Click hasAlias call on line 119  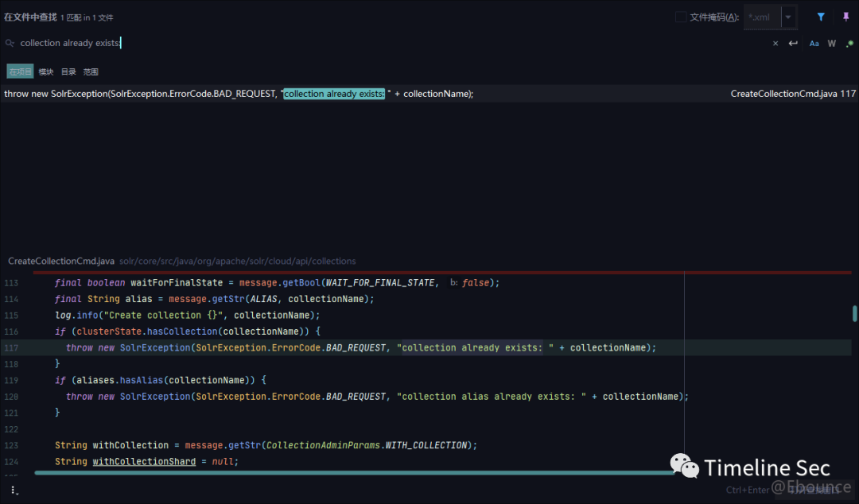(x=142, y=380)
